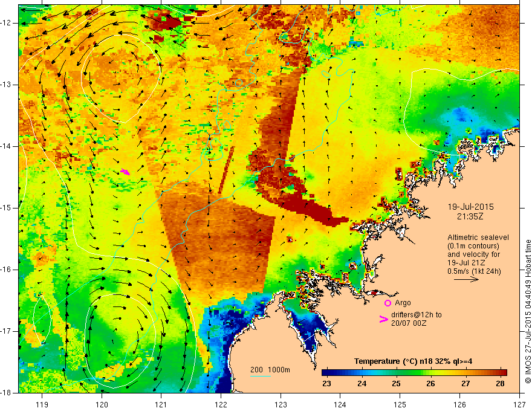Click the longitude axis label "124"
This screenshot has height=411, width=532.
(340, 404)
